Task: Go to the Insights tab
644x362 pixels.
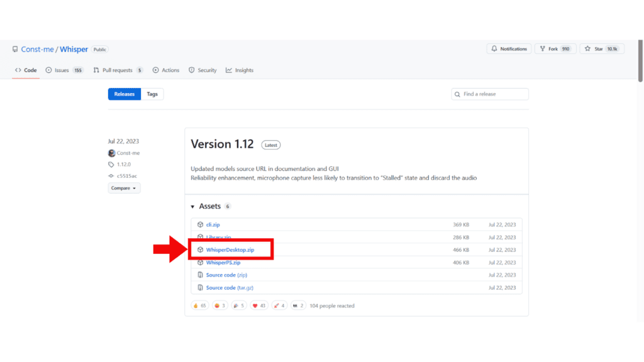Action: pos(243,70)
